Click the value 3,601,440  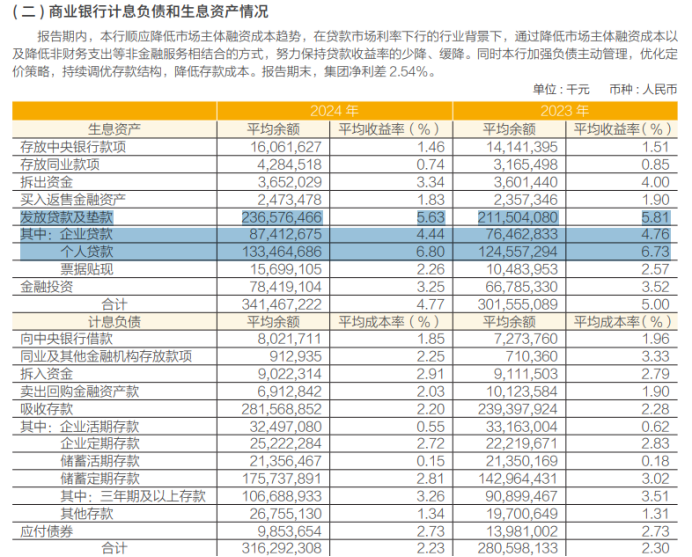tap(525, 182)
